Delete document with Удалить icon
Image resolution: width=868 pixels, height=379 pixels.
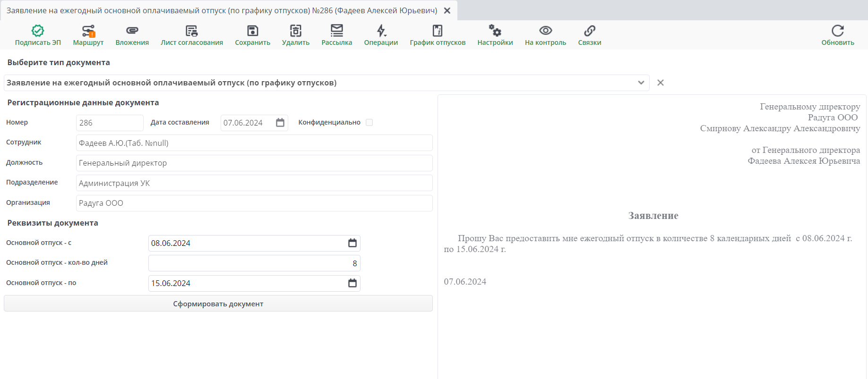[x=296, y=31]
